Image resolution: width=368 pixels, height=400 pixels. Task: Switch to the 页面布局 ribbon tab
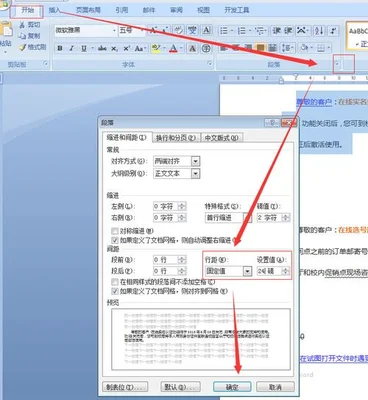click(88, 10)
